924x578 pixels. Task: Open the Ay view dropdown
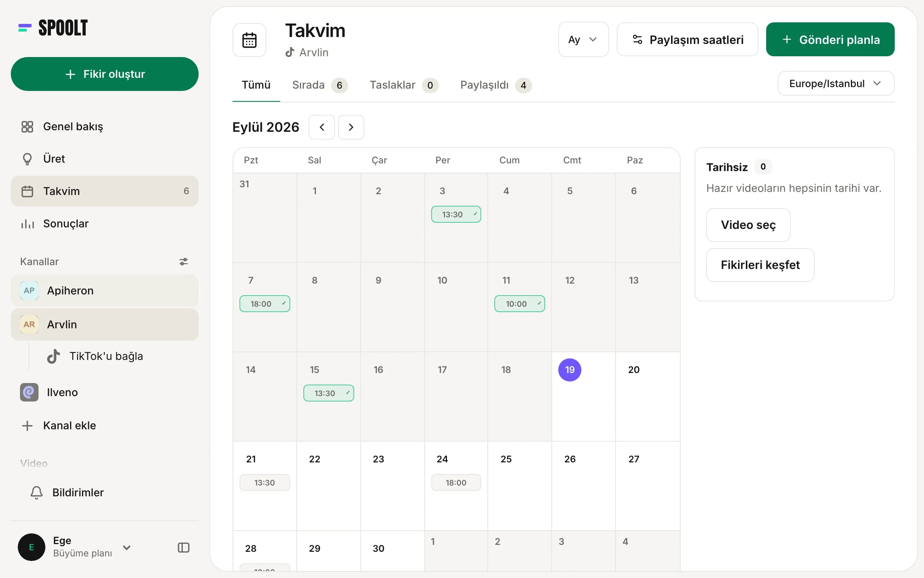(583, 39)
